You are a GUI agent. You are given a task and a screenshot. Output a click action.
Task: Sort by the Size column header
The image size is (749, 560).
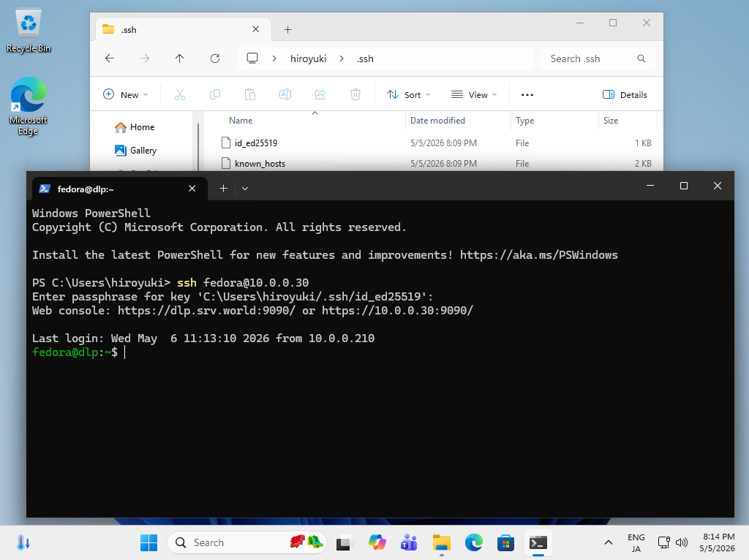coord(611,121)
